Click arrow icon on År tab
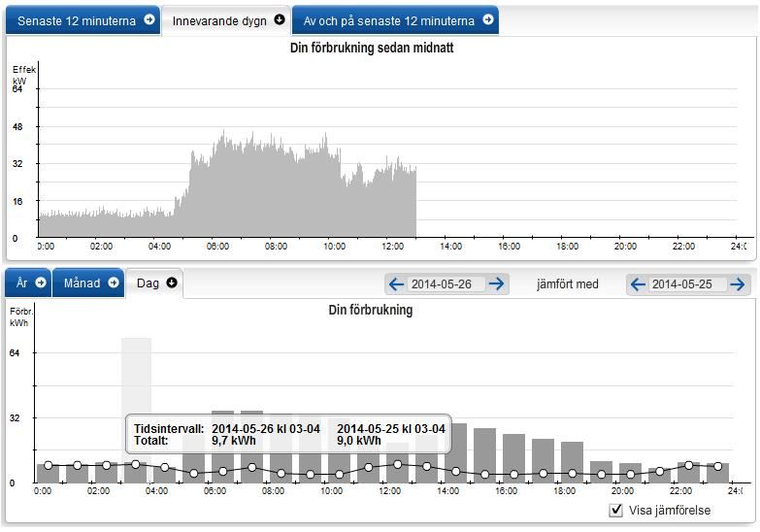 click(41, 283)
